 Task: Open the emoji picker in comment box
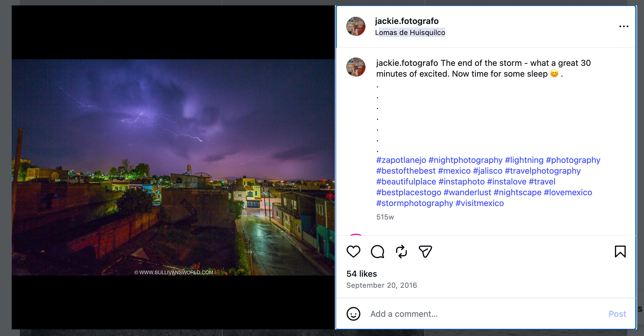pos(353,314)
